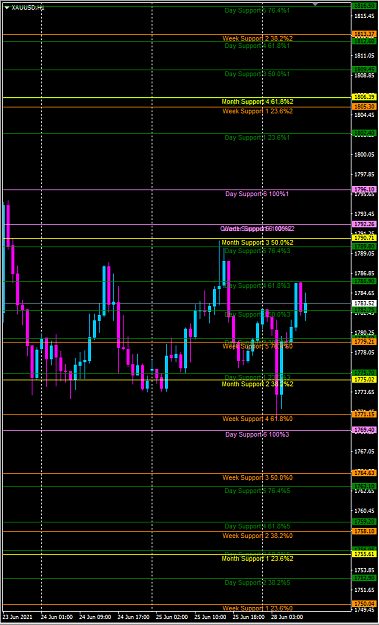This screenshot has width=379, height=625.
Task: Click the '25 Jun 10:00' time axis label
Action: (210, 616)
